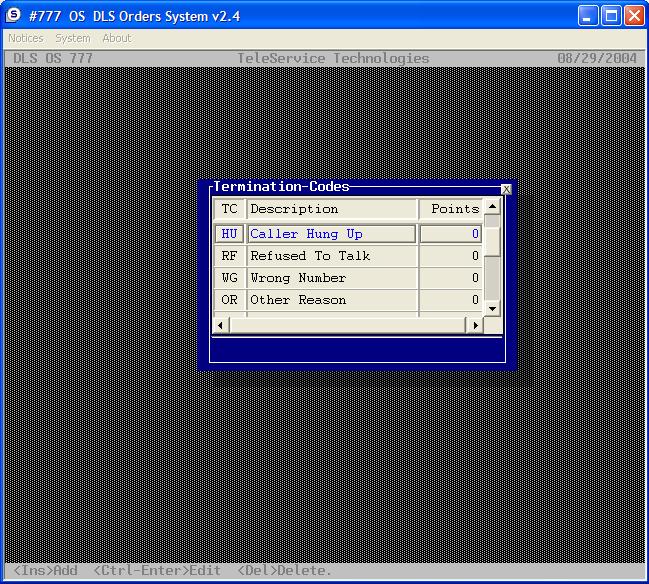The height and width of the screenshot is (584, 649).
Task: Click points value for Caller Hung Up
Action: [x=451, y=234]
